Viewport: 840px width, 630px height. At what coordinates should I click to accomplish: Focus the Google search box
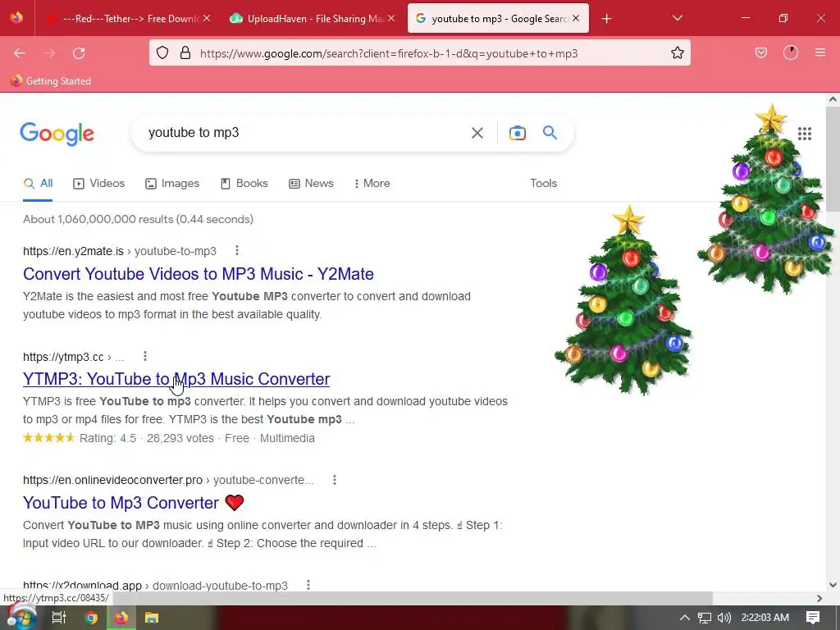point(305,132)
